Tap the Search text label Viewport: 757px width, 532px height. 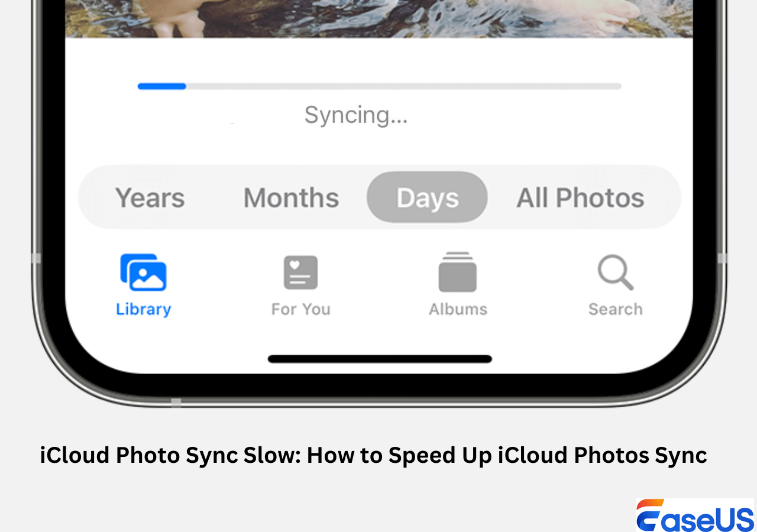[x=615, y=309]
